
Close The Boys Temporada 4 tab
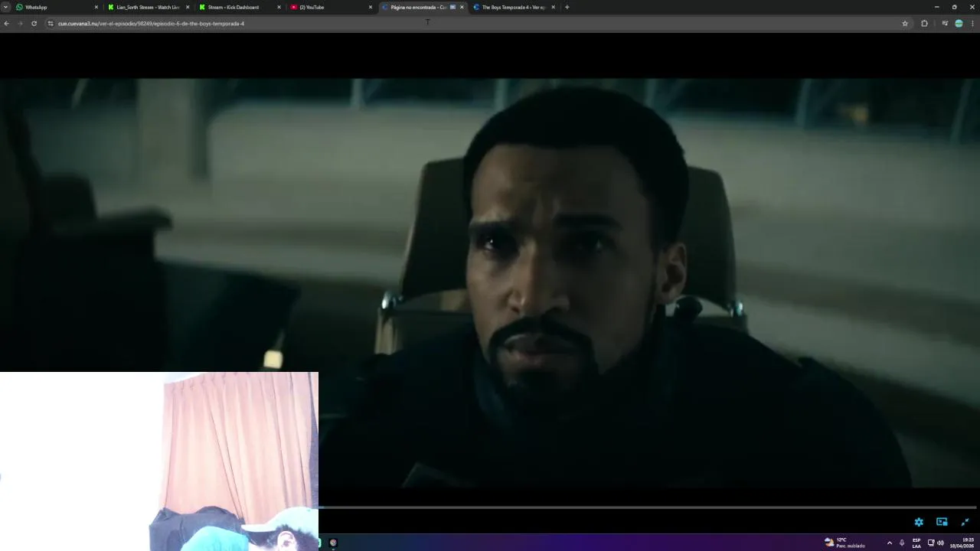(554, 7)
